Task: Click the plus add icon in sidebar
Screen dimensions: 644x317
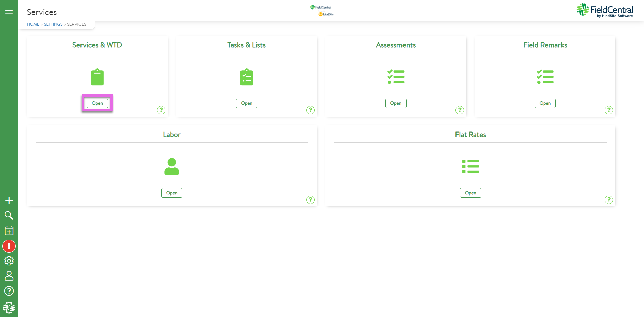Action: (x=9, y=200)
